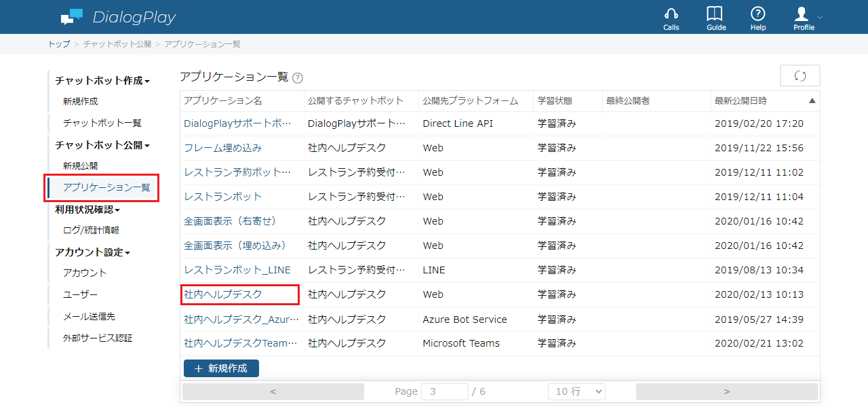Open the Profile user icon
Viewport: 868px width, 407px height.
pyautogui.click(x=802, y=14)
